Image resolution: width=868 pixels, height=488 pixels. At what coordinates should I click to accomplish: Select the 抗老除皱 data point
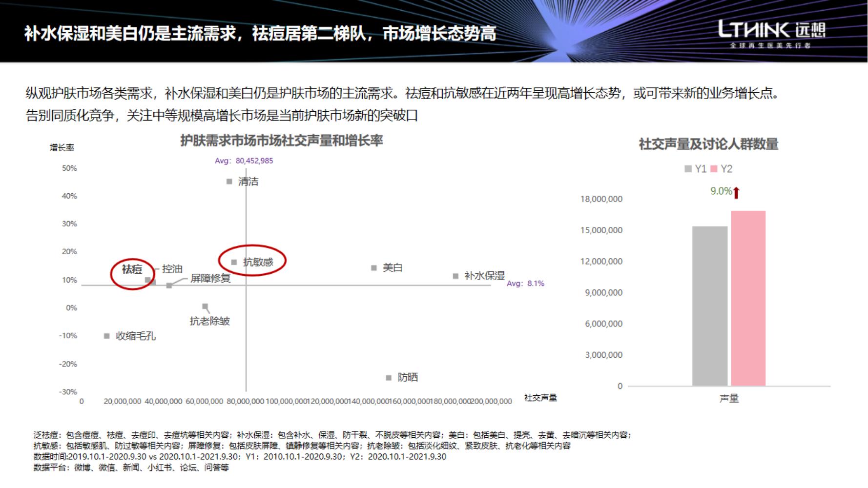coord(205,306)
